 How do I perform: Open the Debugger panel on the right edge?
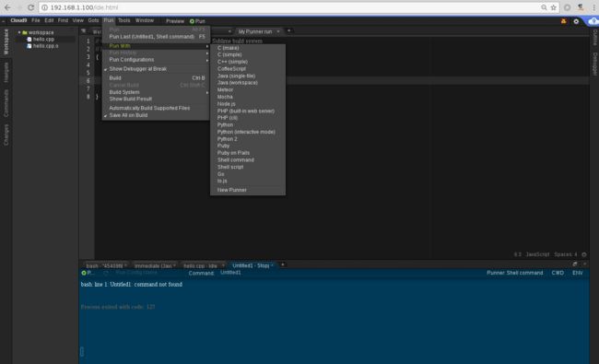(x=594, y=64)
